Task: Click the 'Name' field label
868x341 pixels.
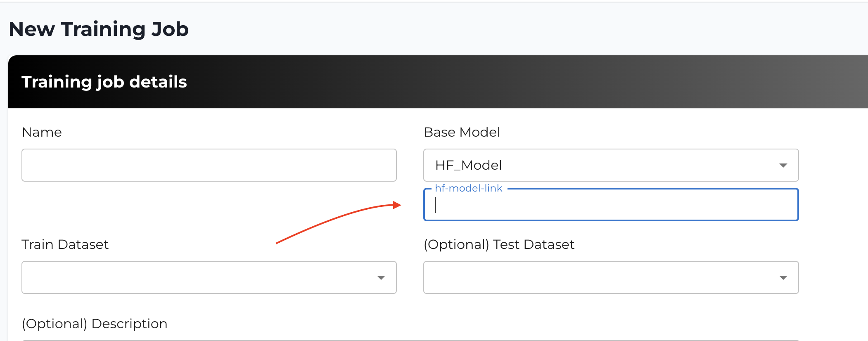Action: [x=42, y=132]
